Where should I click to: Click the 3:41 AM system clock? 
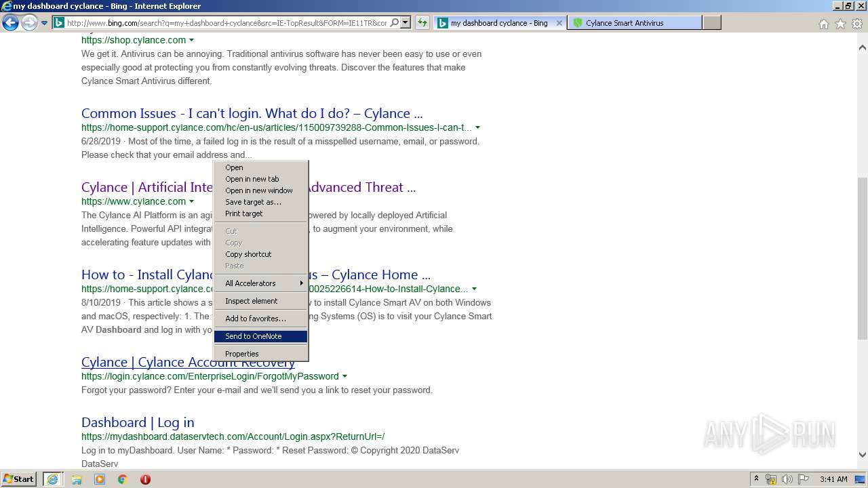coord(833,479)
